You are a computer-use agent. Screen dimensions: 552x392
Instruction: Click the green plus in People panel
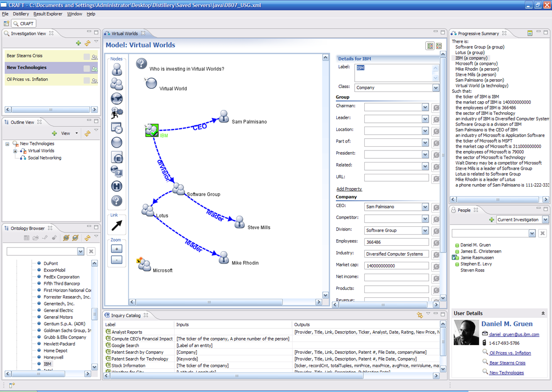492,220
